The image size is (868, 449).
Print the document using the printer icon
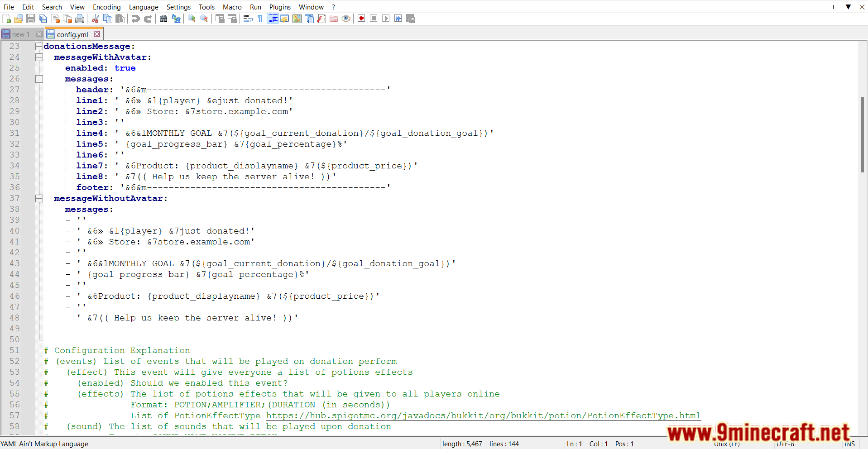pos(80,19)
